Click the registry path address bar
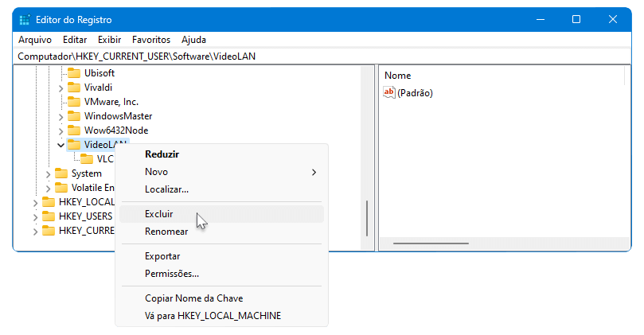The height and width of the screenshot is (335, 644). pyautogui.click(x=322, y=56)
